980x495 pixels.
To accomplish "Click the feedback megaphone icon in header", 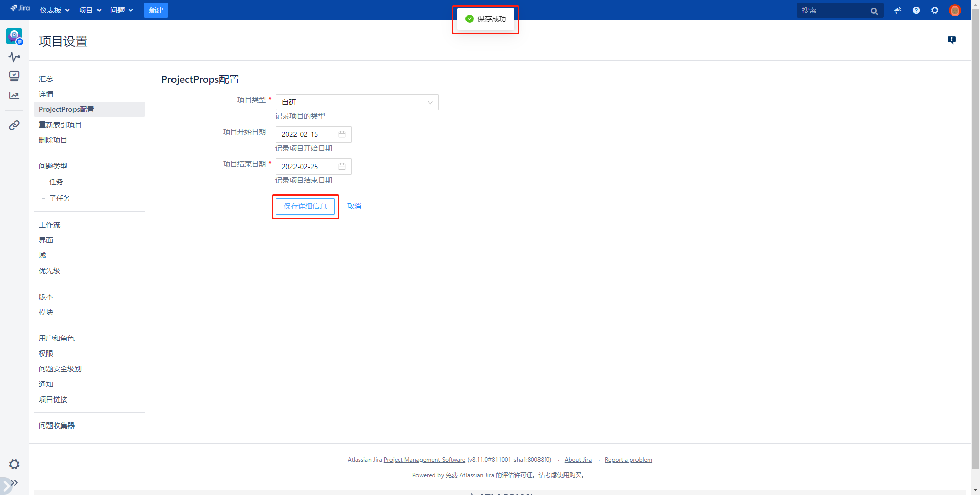I will click(x=898, y=10).
